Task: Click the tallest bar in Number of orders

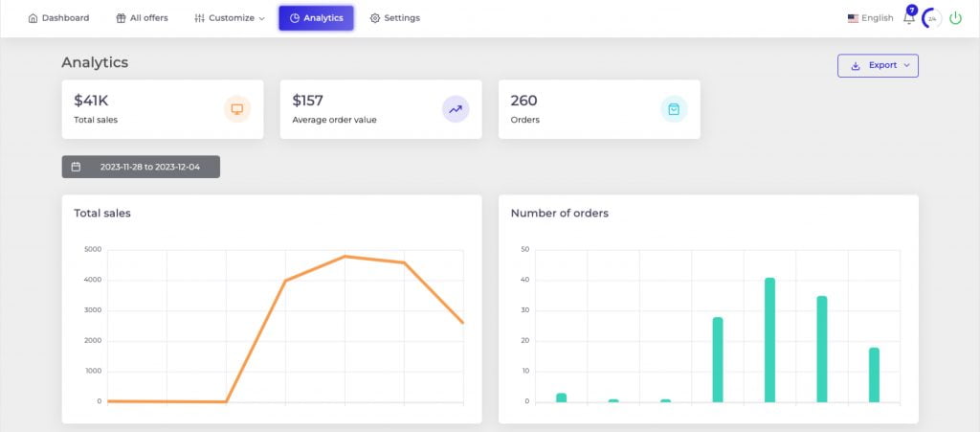Action: [769, 340]
